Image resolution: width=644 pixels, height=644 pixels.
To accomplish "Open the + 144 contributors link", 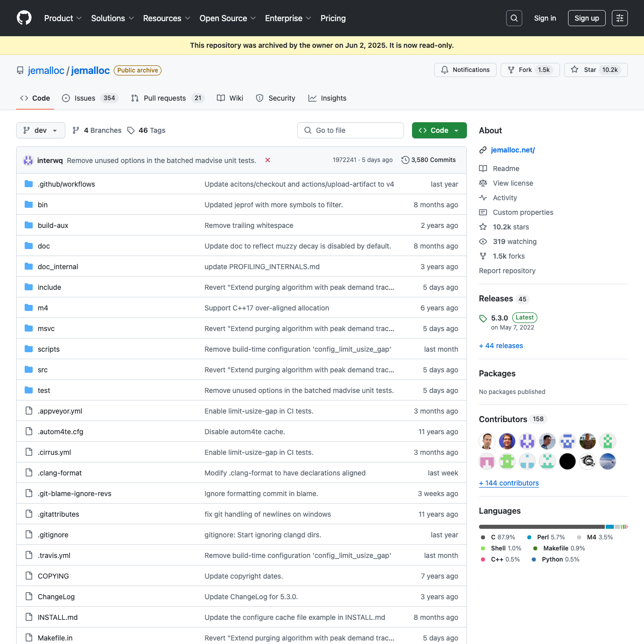I will [509, 483].
